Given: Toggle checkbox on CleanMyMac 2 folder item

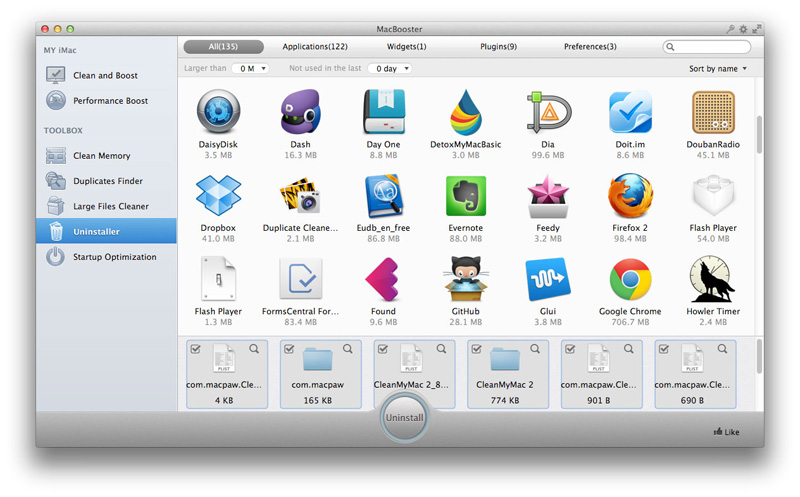Looking at the screenshot, I should 475,349.
